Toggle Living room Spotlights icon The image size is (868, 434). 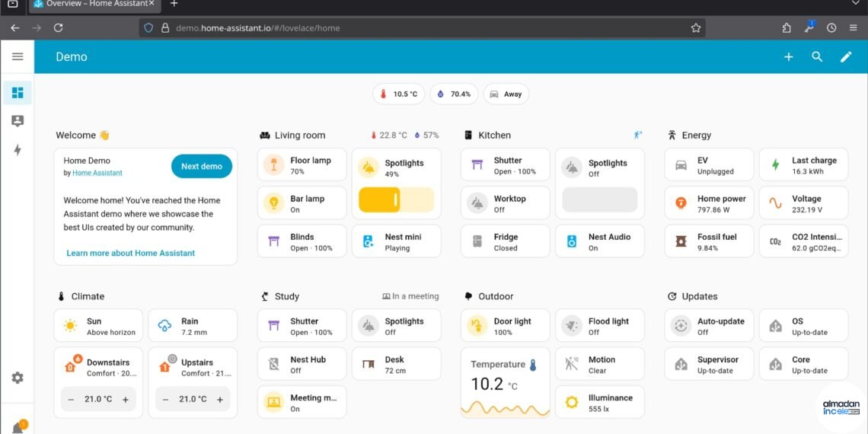(x=368, y=168)
